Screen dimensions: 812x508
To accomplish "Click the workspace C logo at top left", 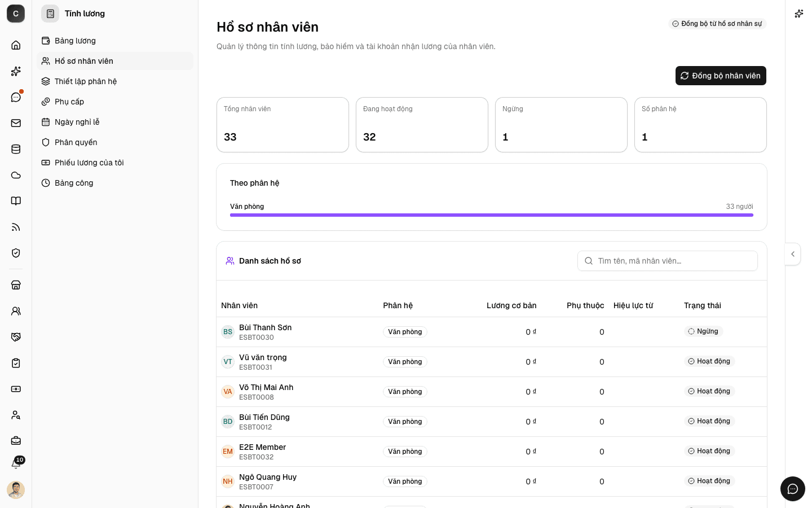I will click(x=16, y=14).
